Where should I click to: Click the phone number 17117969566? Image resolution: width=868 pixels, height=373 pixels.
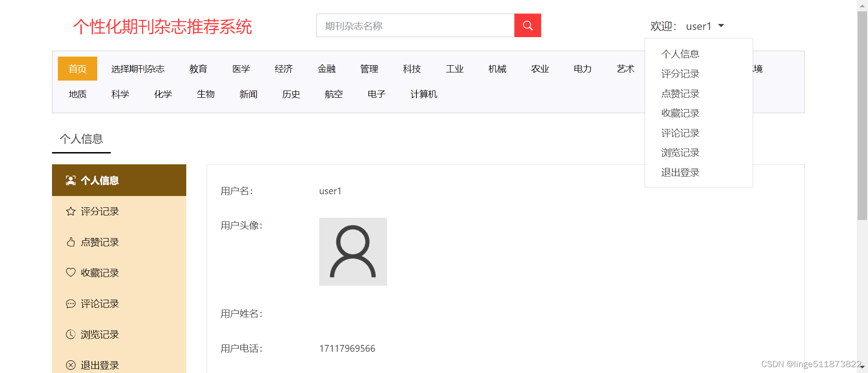[x=347, y=349]
